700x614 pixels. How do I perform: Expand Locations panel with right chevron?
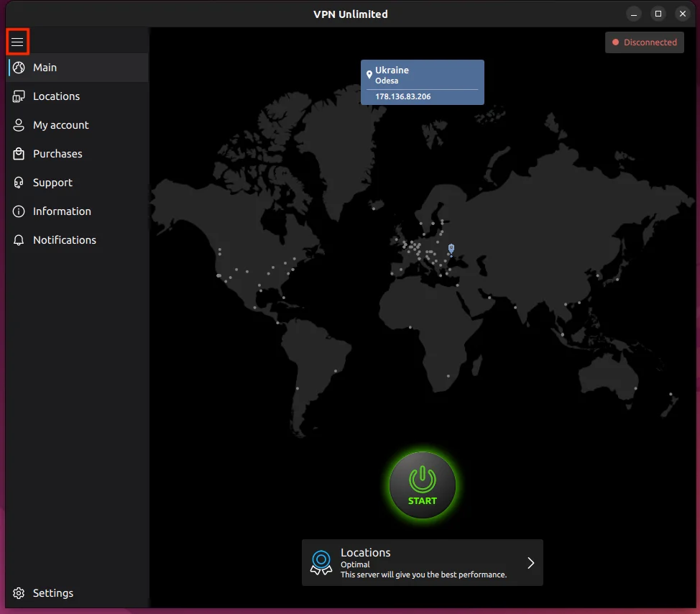[x=530, y=563]
